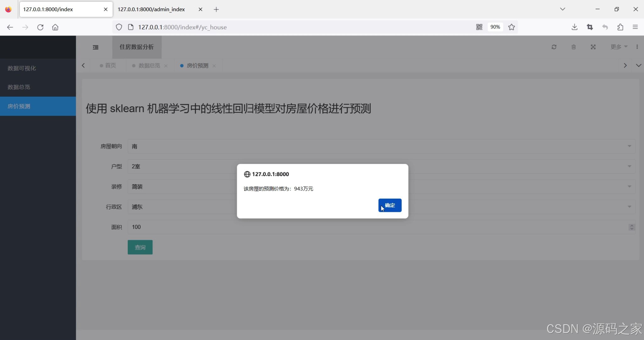Click the downloads icon in the browser toolbar
The height and width of the screenshot is (340, 644).
(x=575, y=27)
